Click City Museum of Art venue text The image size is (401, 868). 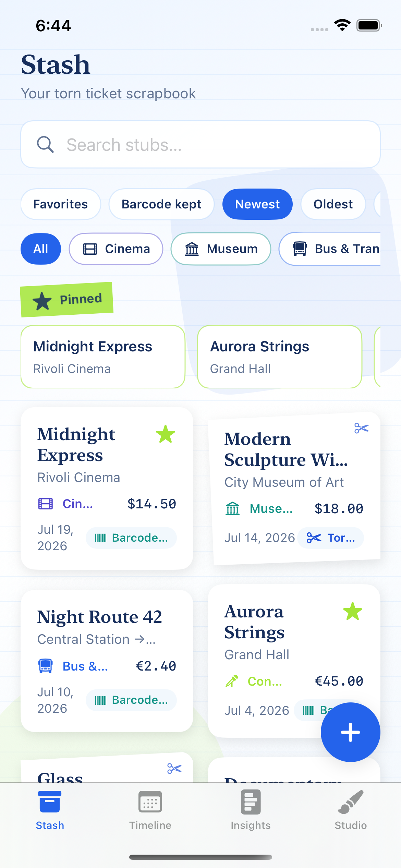coord(284,482)
